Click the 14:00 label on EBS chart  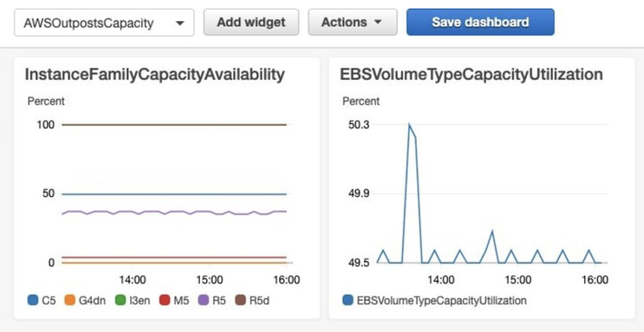pyautogui.click(x=441, y=280)
